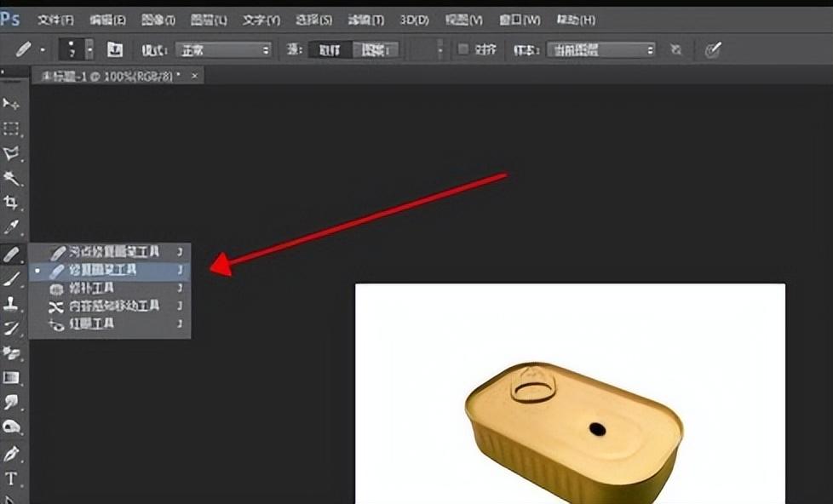The width and height of the screenshot is (833, 504).
Task: Select the Rectangular Marquee tool
Action: [11, 129]
